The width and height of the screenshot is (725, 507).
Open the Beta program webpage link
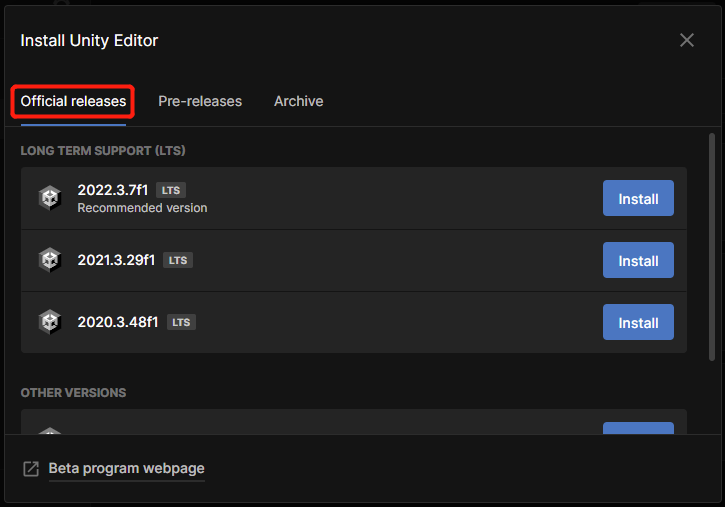pos(126,469)
